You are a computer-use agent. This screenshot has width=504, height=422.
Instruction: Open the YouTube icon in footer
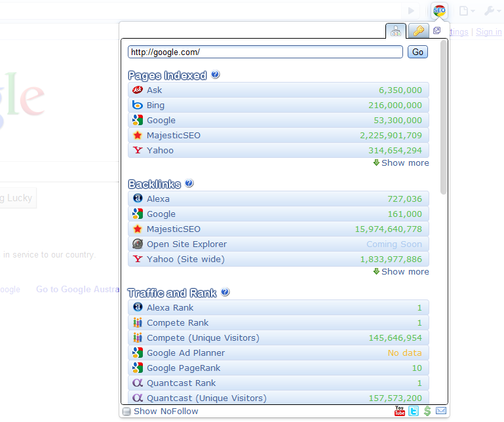(x=400, y=411)
